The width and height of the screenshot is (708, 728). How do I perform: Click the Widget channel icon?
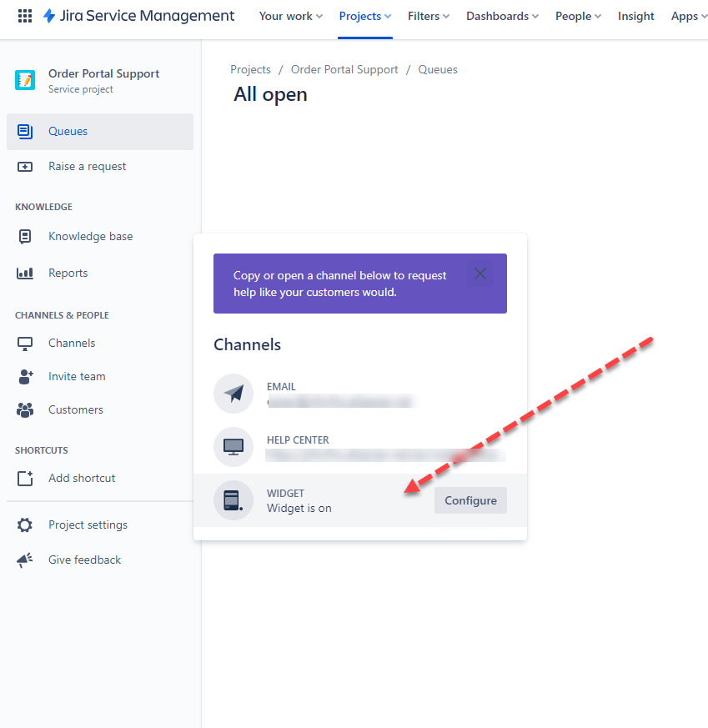point(233,500)
